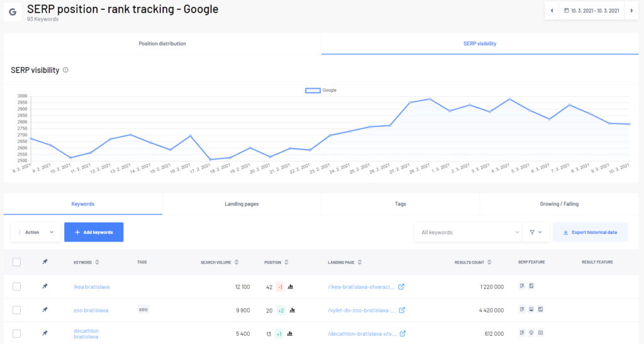This screenshot has height=344, width=644.
Task: Sort by Search volume column
Action: point(219,262)
